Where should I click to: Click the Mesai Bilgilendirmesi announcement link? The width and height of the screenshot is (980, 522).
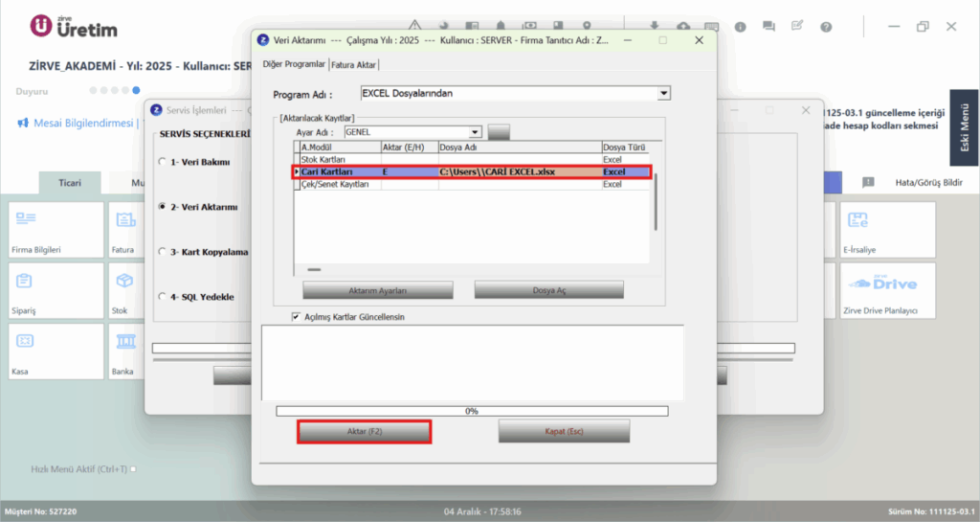coord(83,124)
